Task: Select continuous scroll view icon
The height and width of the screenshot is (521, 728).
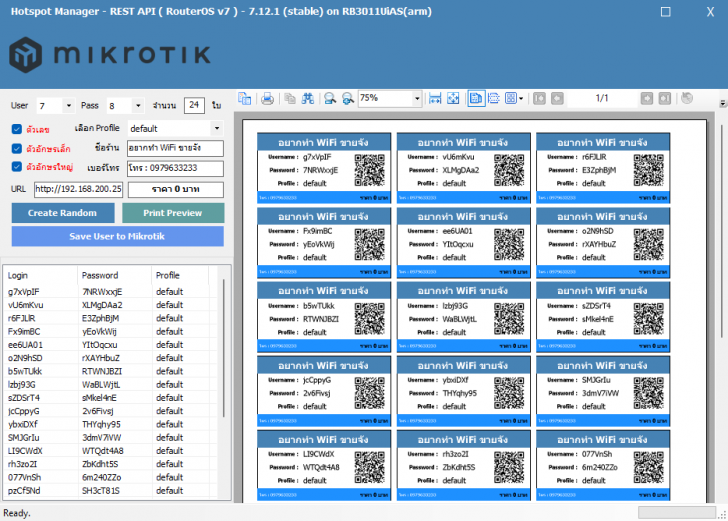Action: click(494, 98)
